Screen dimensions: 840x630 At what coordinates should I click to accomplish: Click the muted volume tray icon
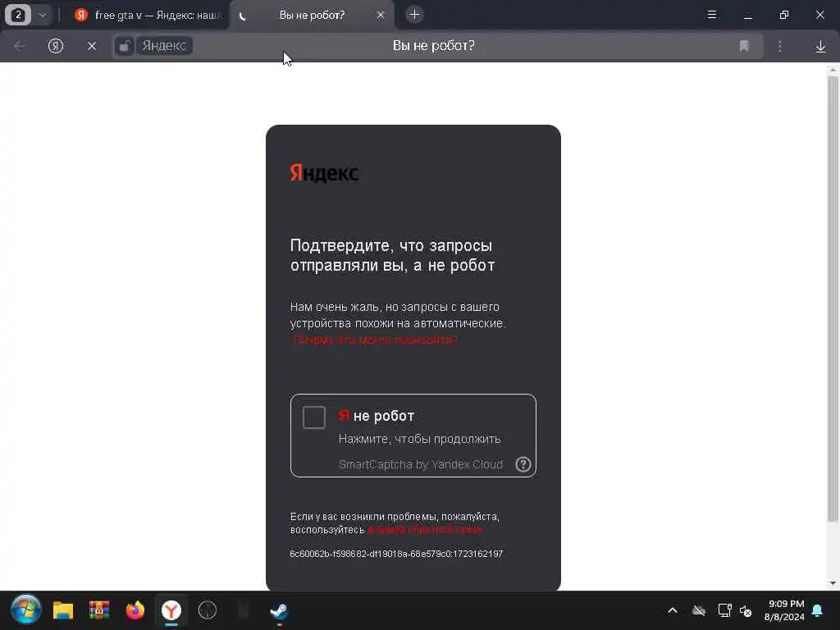745,610
